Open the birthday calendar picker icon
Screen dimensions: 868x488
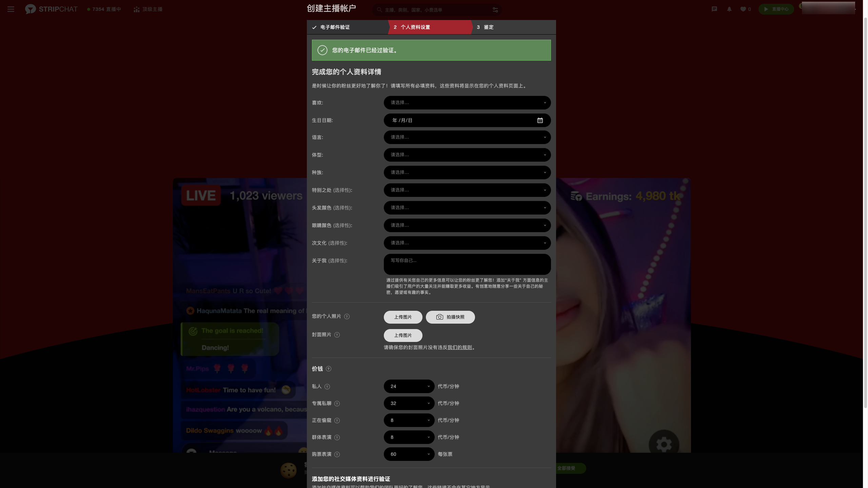[x=540, y=120]
